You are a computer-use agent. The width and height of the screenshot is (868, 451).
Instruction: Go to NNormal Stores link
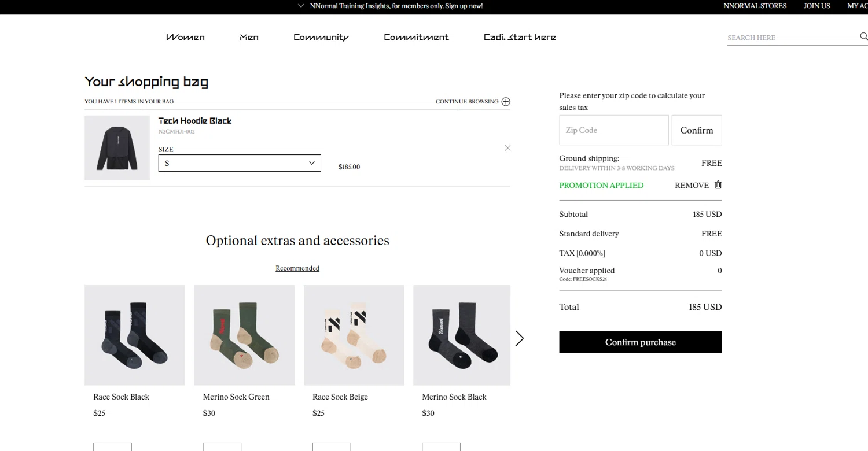(755, 6)
